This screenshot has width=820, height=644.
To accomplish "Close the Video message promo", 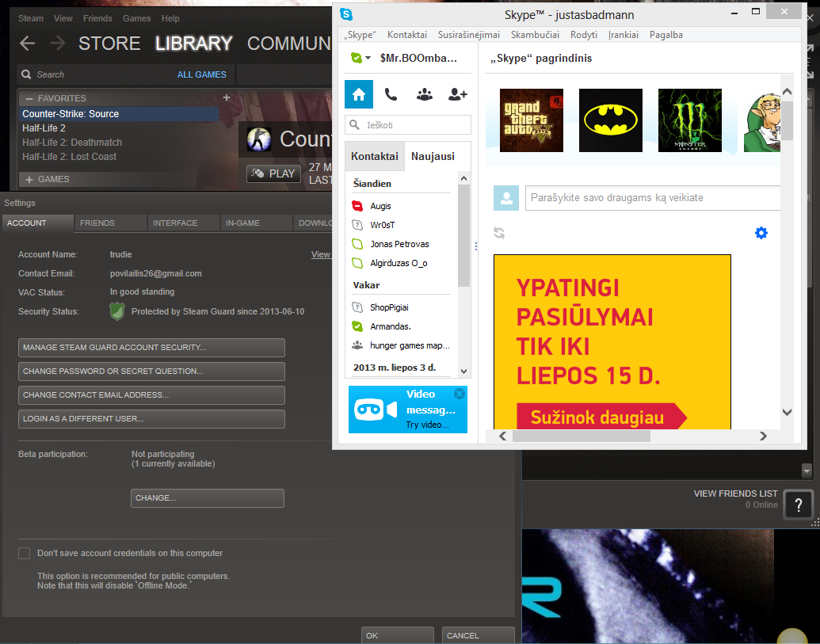I will coord(460,394).
